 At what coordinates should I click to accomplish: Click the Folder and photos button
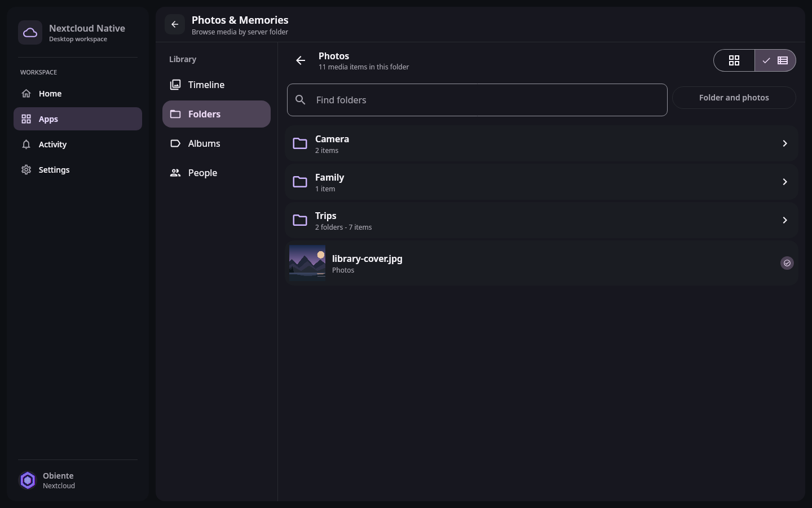click(x=734, y=98)
